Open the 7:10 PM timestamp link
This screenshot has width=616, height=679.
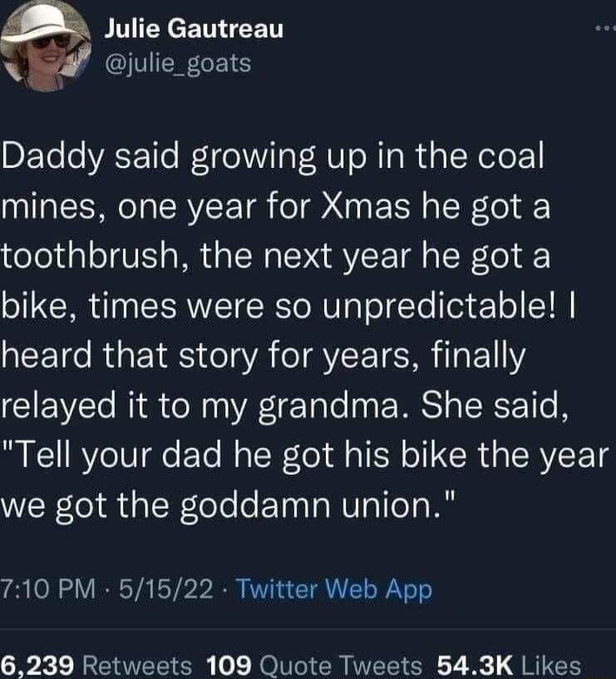[x=50, y=590]
